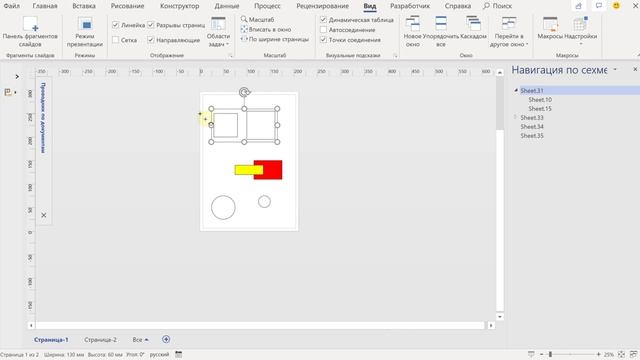This screenshot has height=360, width=640.
Task: Toggle Разрывы страниц checkbox
Action: [x=151, y=25]
